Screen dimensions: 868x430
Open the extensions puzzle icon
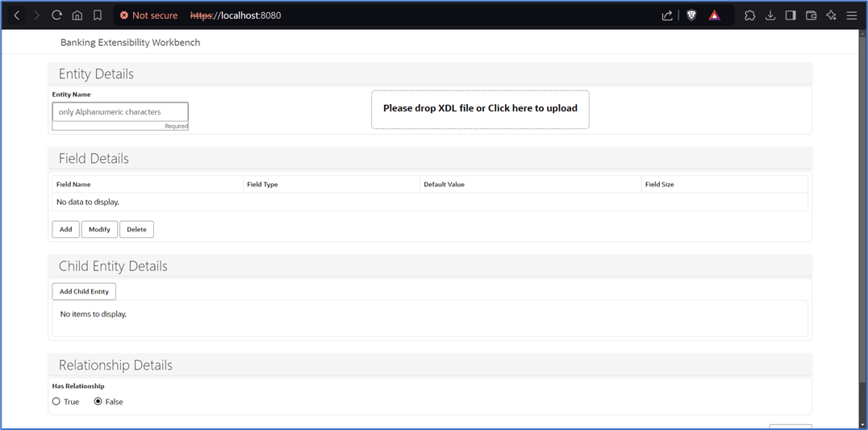pos(749,15)
